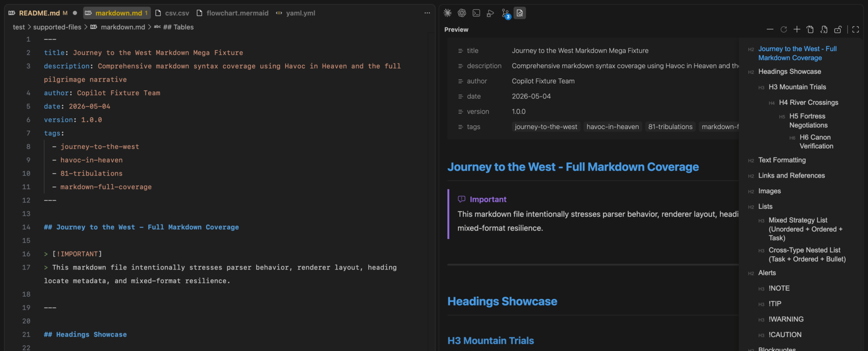
Task: Click the tags property icon
Action: (460, 127)
